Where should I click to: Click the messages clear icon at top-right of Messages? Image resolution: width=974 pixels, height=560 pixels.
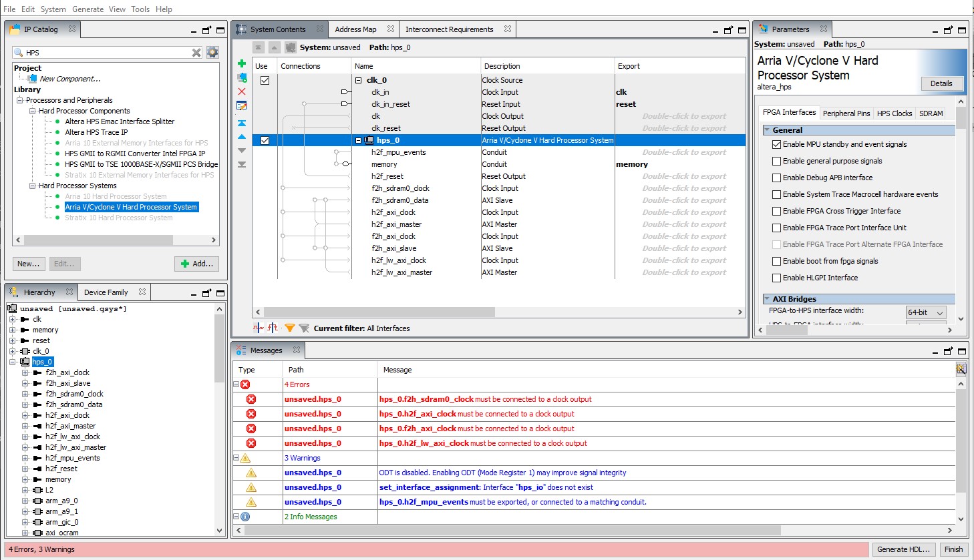tap(961, 369)
